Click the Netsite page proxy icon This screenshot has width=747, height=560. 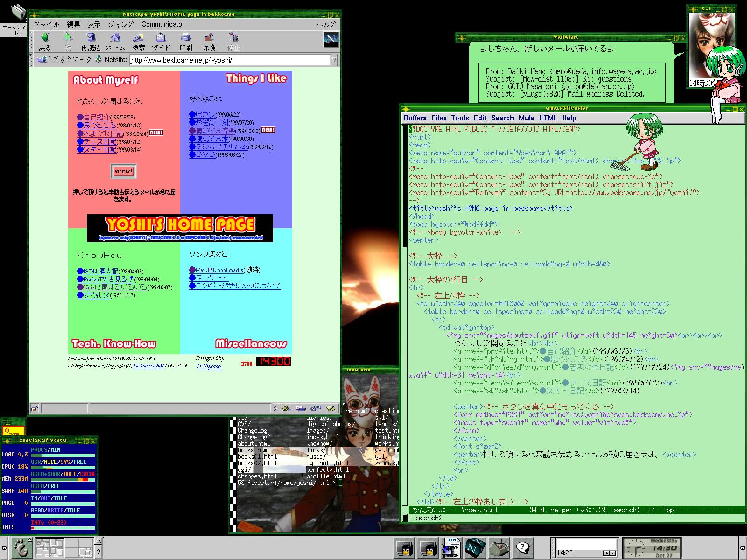pyautogui.click(x=98, y=59)
